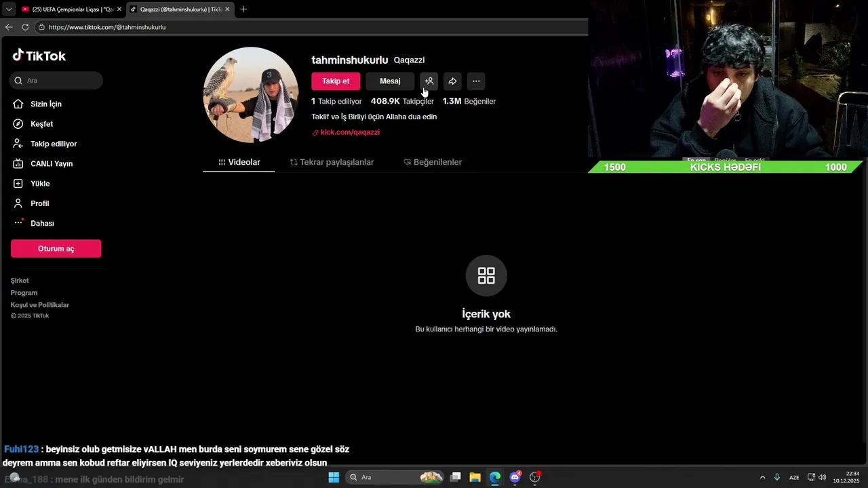Open the three-dot profile options
The height and width of the screenshot is (488, 868).
[476, 81]
